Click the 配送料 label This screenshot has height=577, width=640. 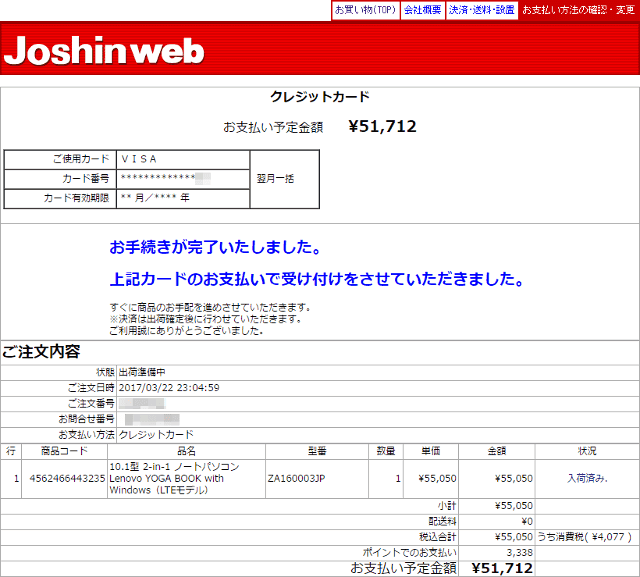point(442,522)
